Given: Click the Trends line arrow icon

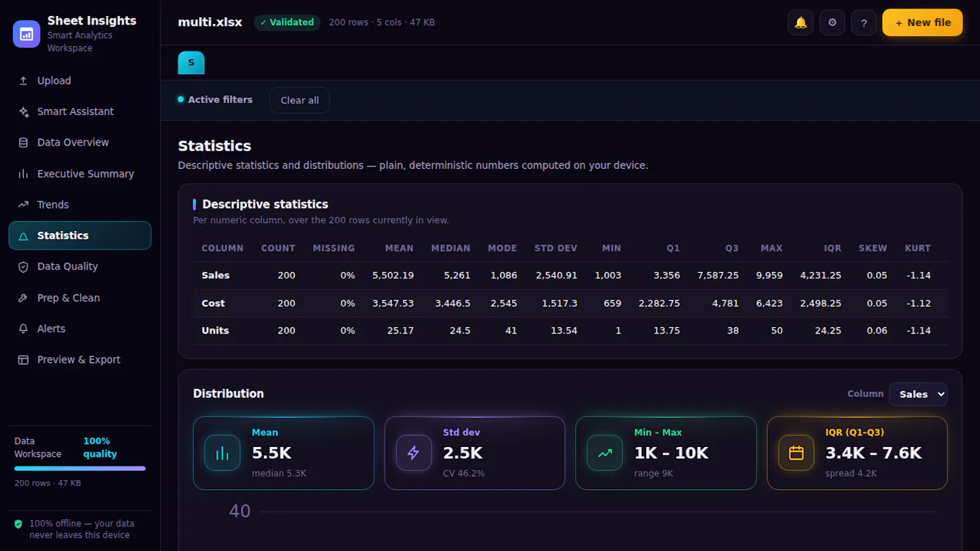Looking at the screenshot, I should 23,204.
